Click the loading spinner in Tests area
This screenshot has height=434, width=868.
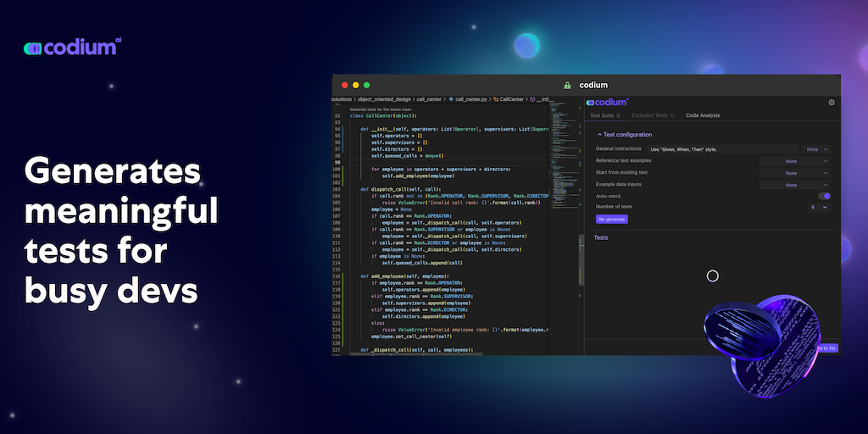point(712,275)
